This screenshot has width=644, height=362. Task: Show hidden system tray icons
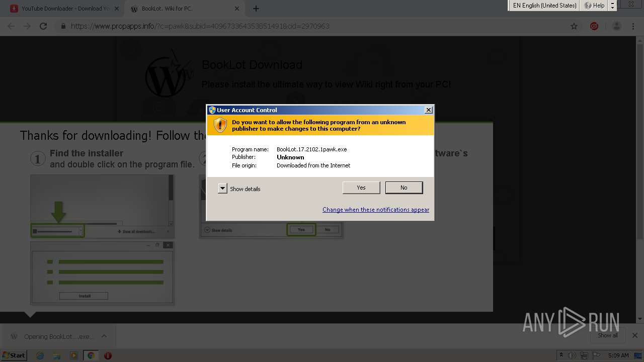(561, 355)
